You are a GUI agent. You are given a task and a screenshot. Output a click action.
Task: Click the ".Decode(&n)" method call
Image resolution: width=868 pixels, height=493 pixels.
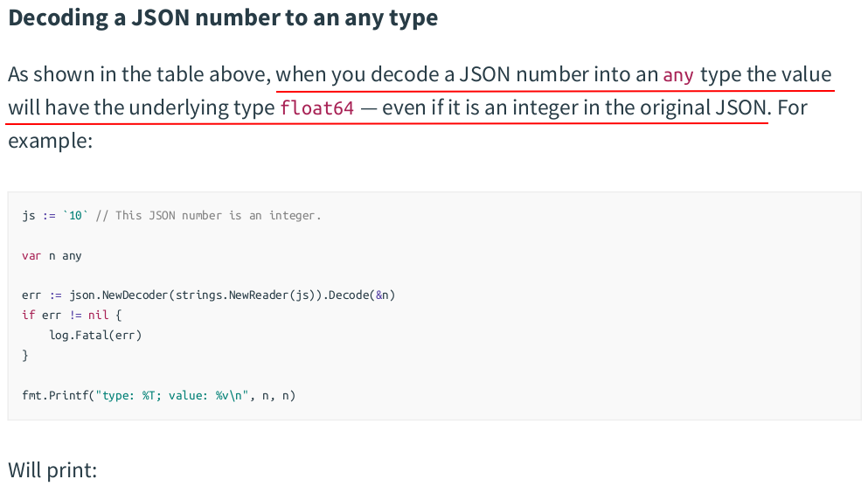pos(358,295)
